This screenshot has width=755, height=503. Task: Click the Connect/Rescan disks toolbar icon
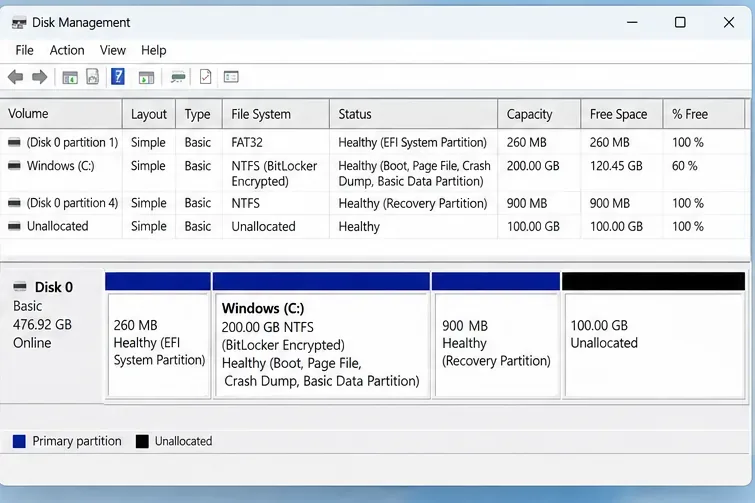click(178, 77)
